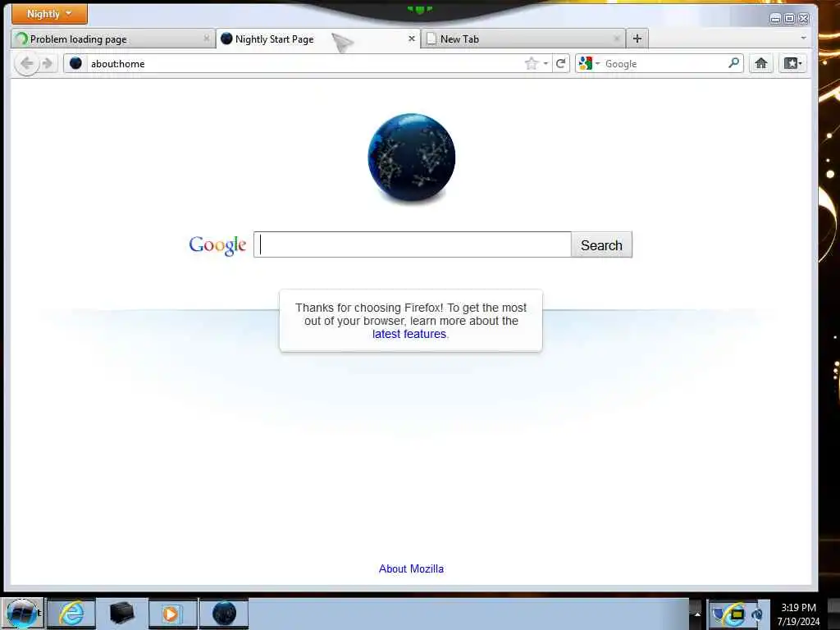Close the Nightly browser window
Screen dimensions: 840x630
click(x=804, y=19)
